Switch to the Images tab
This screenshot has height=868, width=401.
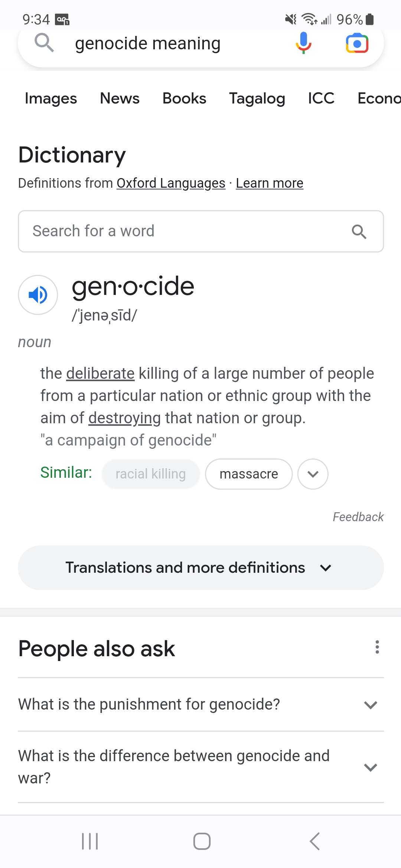(51, 99)
